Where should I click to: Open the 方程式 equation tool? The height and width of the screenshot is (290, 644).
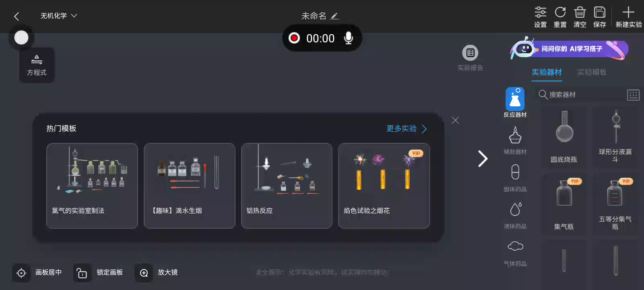click(x=37, y=65)
